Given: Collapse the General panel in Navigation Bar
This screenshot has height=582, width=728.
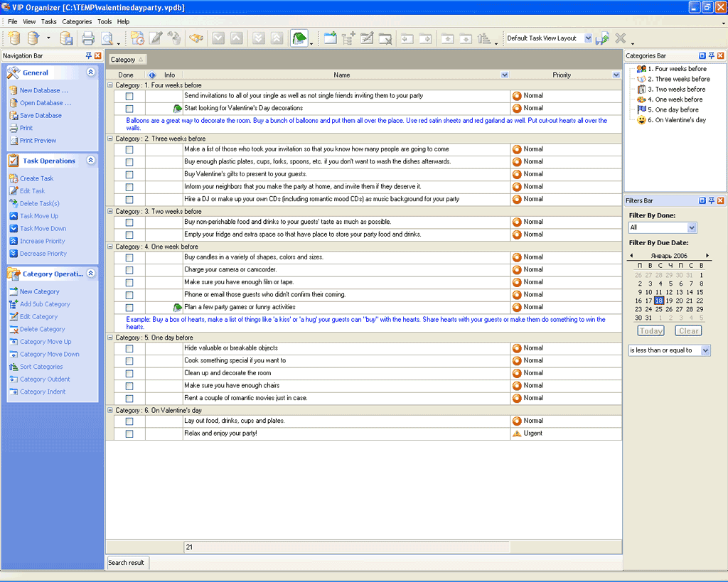Looking at the screenshot, I should pyautogui.click(x=90, y=72).
